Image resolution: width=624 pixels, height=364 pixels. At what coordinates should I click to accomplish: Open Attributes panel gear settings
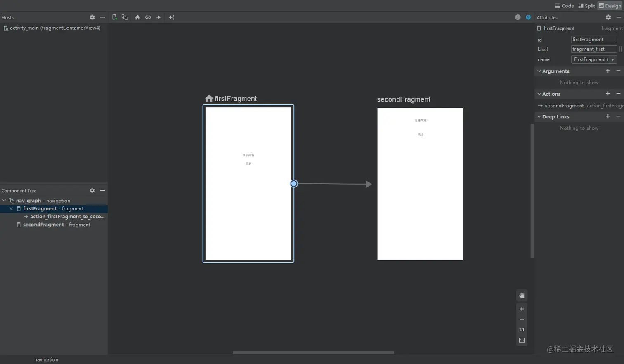coord(608,17)
